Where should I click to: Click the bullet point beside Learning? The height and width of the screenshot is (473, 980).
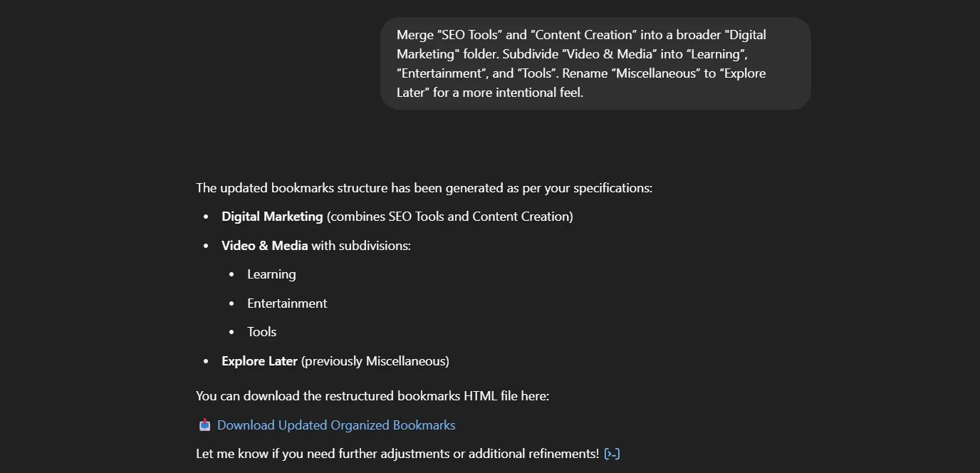tap(231, 274)
